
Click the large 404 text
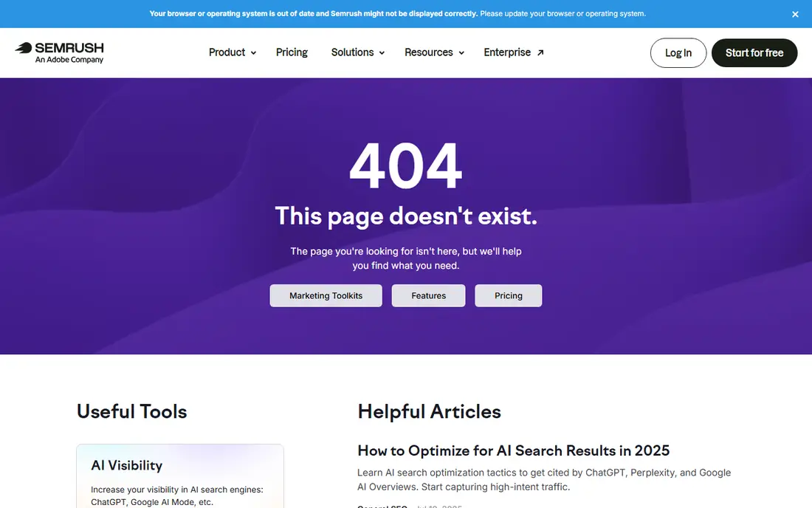[x=406, y=166]
